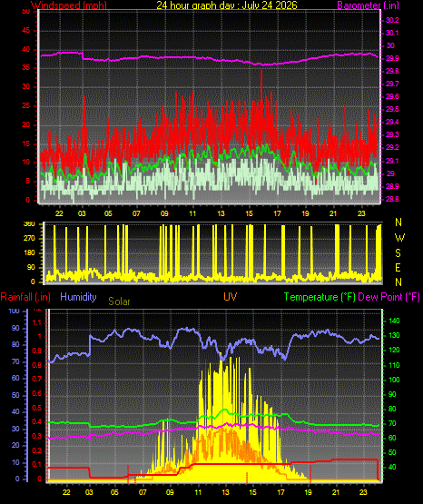Click "15" on the red windspeed axis

pyautogui.click(x=26, y=143)
